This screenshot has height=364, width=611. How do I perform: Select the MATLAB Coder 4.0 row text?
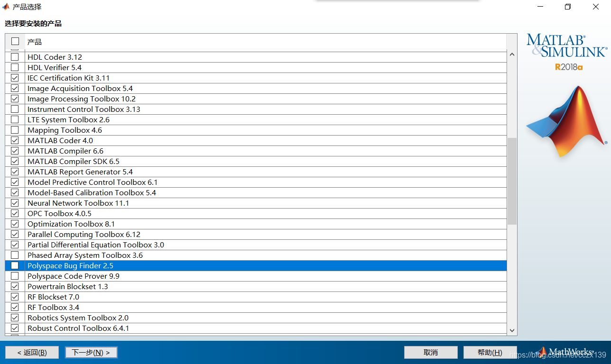coord(60,140)
